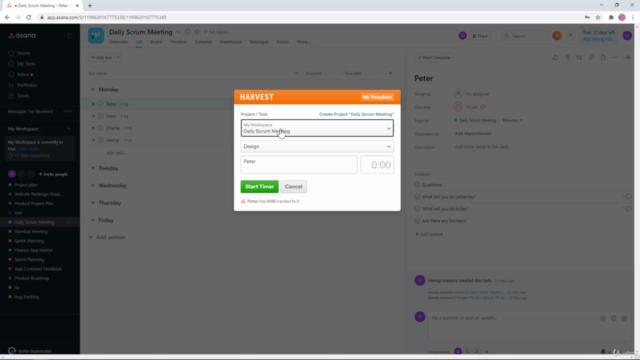Expand the Thursday section

point(93,203)
